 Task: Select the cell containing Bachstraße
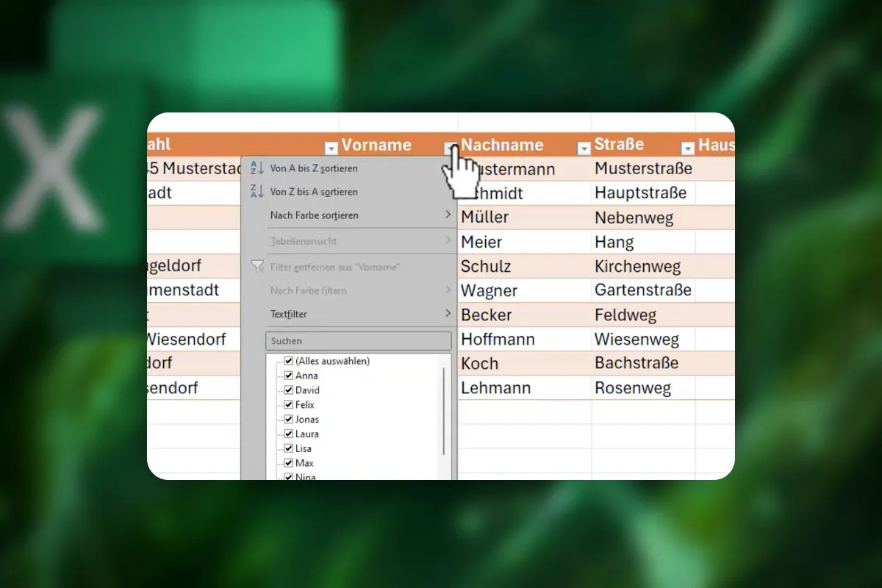pyautogui.click(x=644, y=363)
